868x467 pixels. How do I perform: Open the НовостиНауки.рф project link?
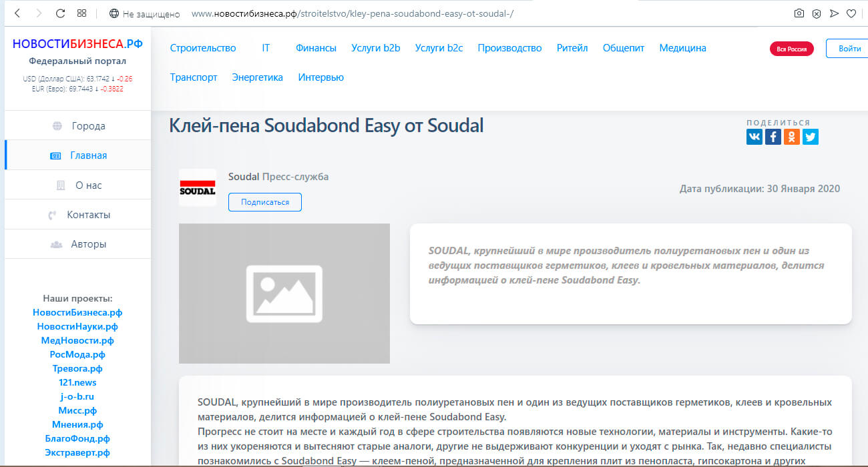coord(77,326)
